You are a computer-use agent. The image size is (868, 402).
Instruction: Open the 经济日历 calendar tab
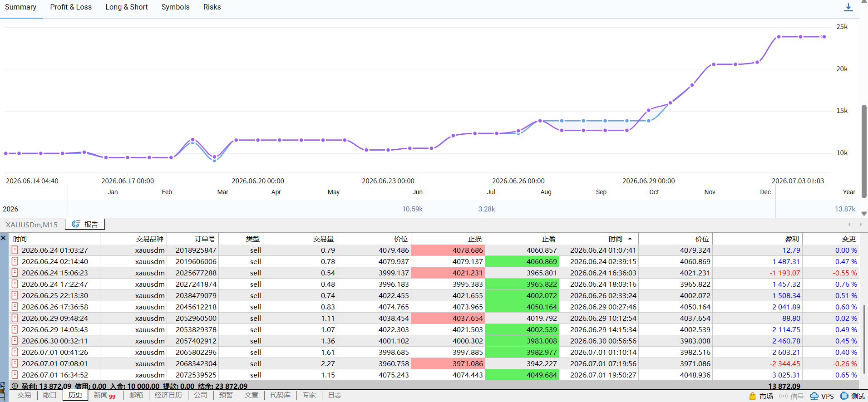tap(168, 395)
